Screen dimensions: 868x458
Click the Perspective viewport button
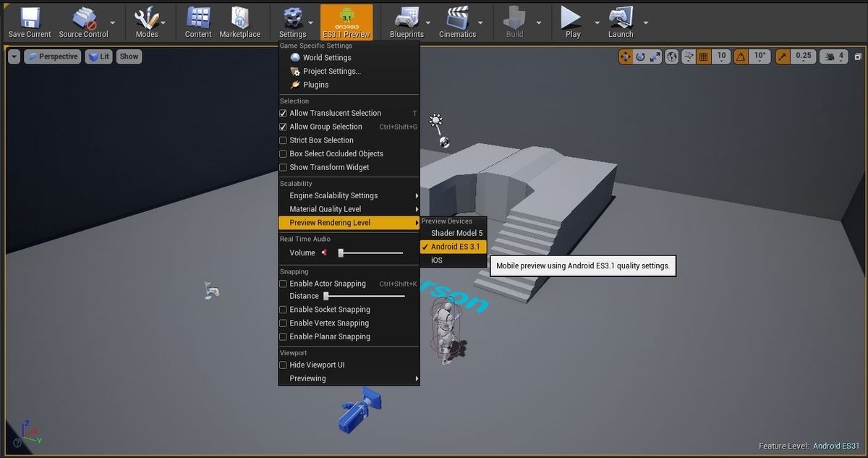tap(52, 56)
